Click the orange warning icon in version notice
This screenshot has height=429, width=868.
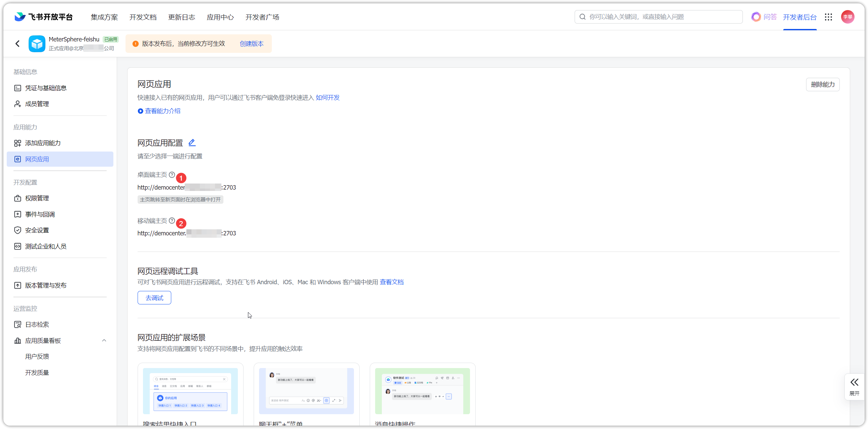pyautogui.click(x=136, y=43)
